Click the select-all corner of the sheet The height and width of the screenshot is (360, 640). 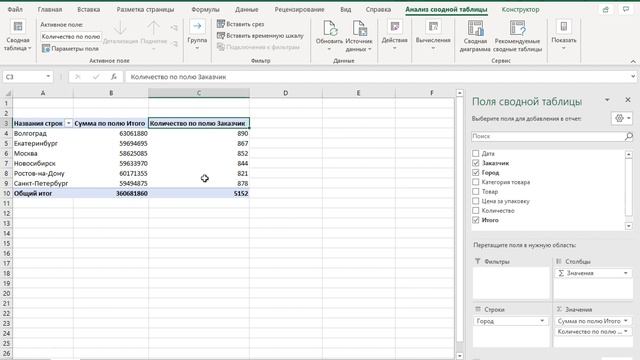click(7, 93)
